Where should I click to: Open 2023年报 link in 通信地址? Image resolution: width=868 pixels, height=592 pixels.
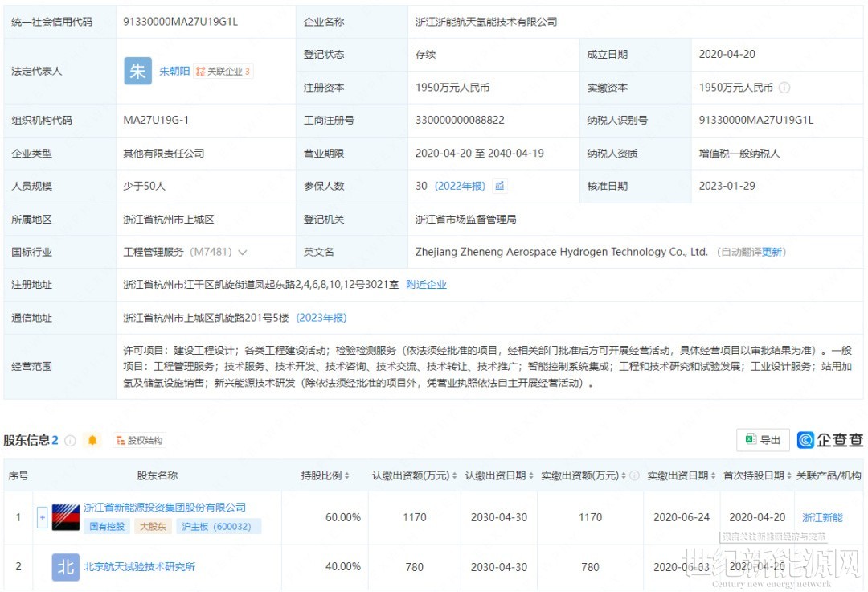click(x=321, y=318)
